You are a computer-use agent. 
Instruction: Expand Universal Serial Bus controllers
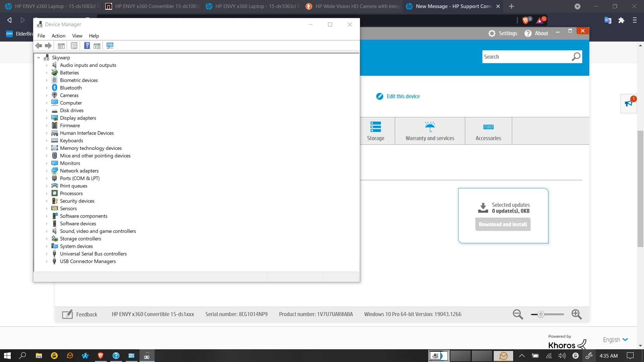click(47, 254)
